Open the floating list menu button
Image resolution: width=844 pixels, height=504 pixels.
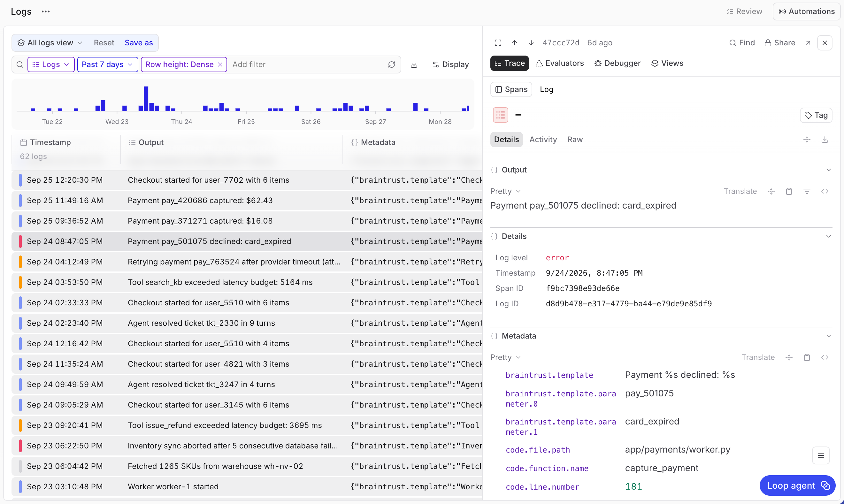click(x=821, y=455)
